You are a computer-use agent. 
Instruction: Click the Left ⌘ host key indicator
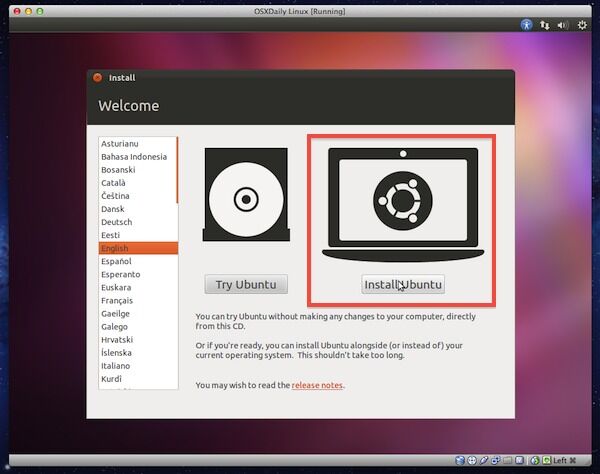pyautogui.click(x=565, y=460)
